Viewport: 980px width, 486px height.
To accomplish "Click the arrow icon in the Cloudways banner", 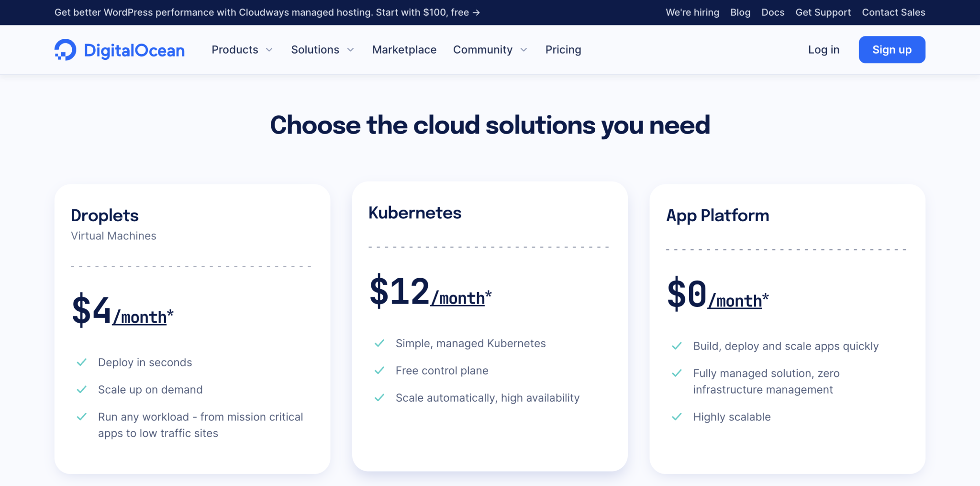I will [476, 12].
